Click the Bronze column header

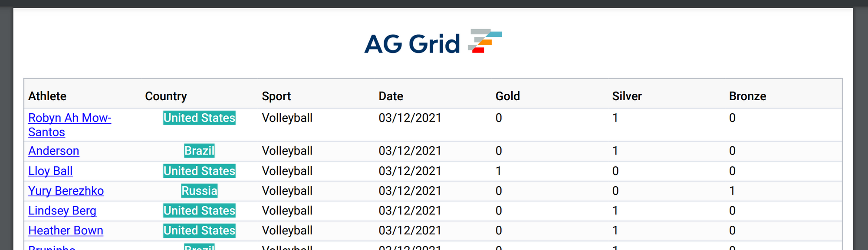748,96
